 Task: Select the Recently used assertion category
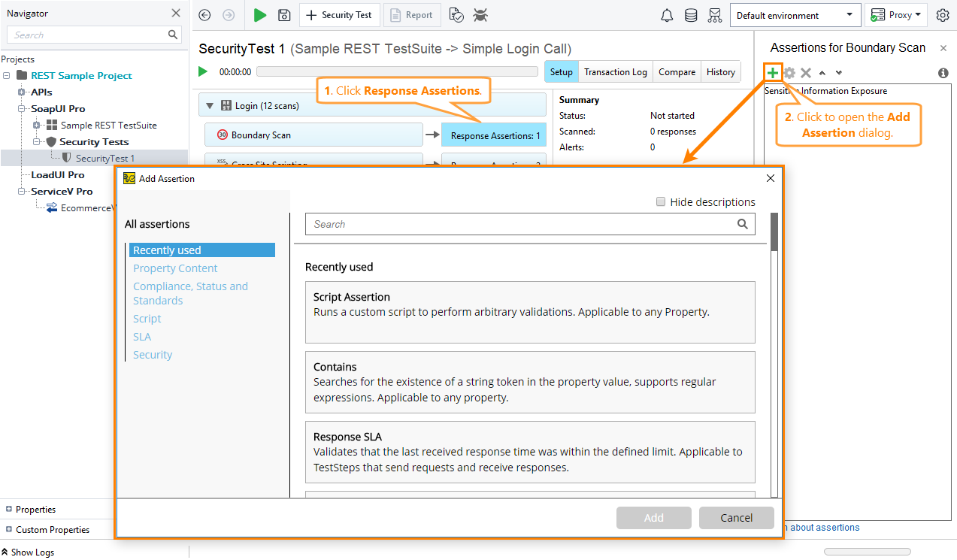tap(202, 250)
